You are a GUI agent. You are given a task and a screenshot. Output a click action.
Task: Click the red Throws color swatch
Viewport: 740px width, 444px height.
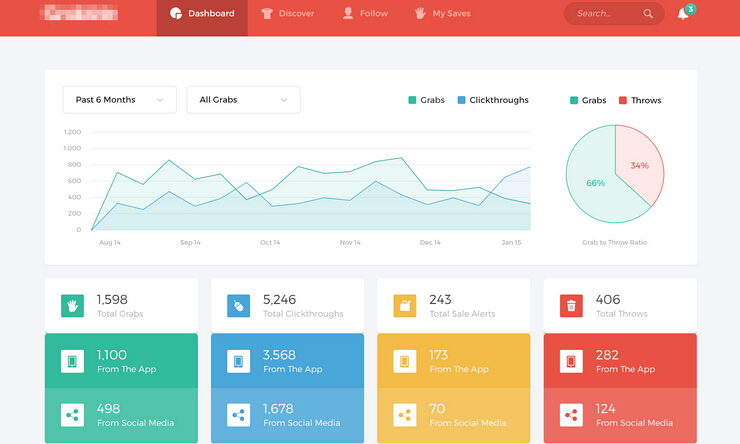pos(622,100)
